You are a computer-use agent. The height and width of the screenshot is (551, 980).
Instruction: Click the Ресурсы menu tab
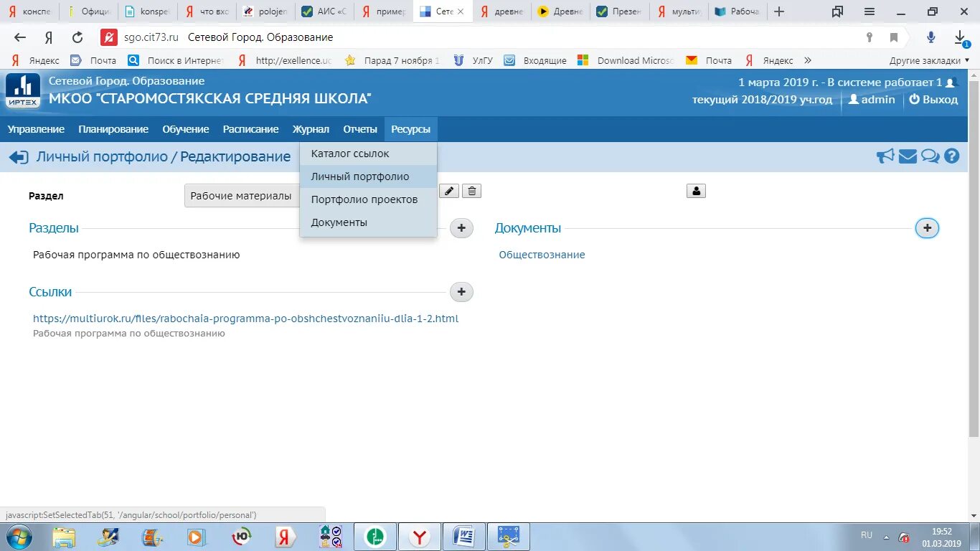tap(411, 129)
